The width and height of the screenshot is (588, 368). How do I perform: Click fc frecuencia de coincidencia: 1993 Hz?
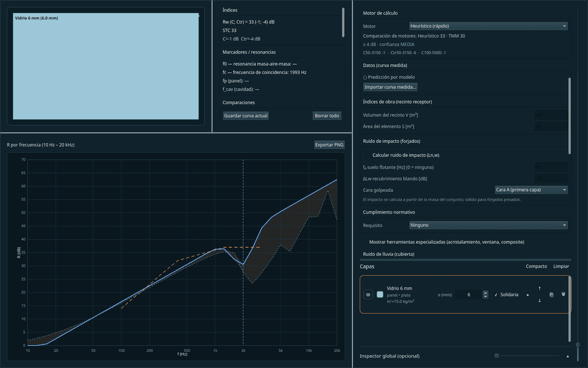click(264, 72)
